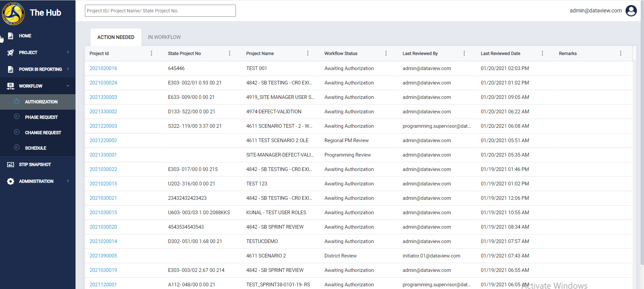Open column menu for Last Reviewed Date
Viewport: 644px width, 289px height.
[542, 53]
